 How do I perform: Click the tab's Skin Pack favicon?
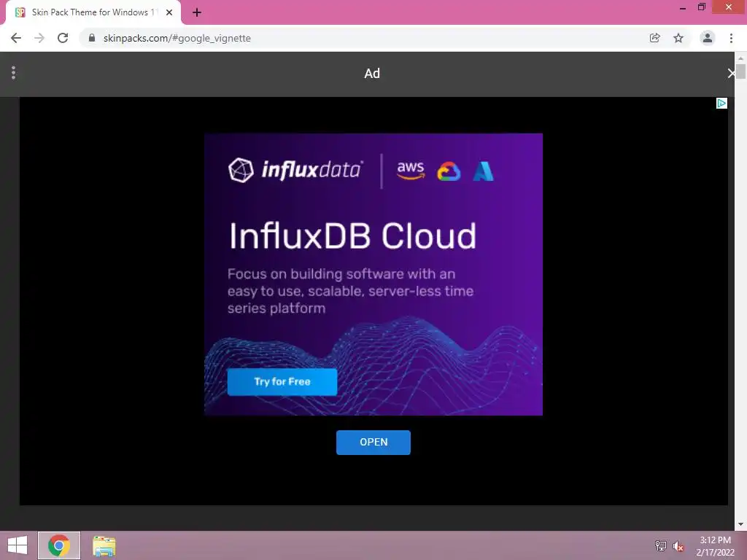pyautogui.click(x=20, y=12)
